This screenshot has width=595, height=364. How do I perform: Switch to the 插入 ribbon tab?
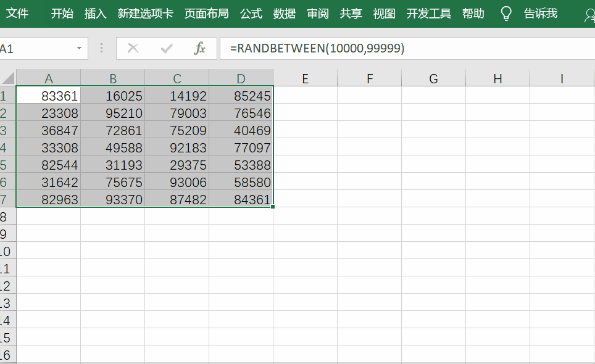[x=95, y=14]
